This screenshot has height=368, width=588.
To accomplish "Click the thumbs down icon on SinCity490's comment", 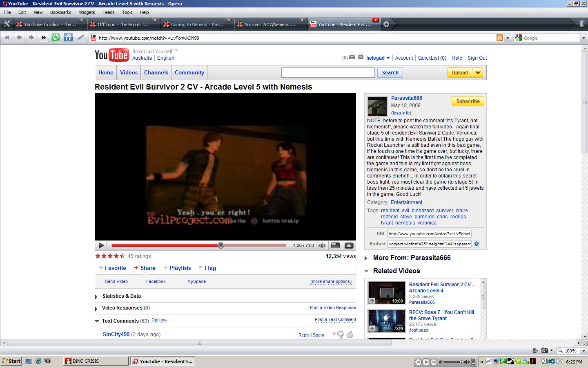I will click(x=340, y=335).
